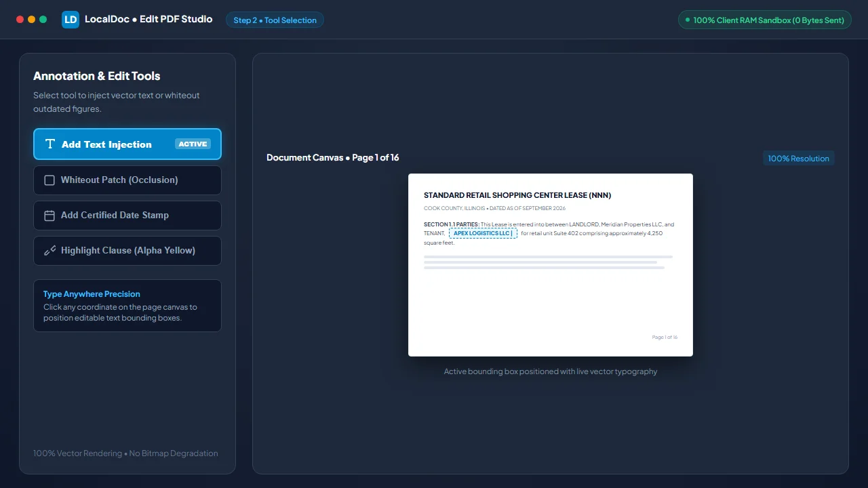This screenshot has height=488, width=868.
Task: Click the document page thumbnail canvas
Action: 551,265
